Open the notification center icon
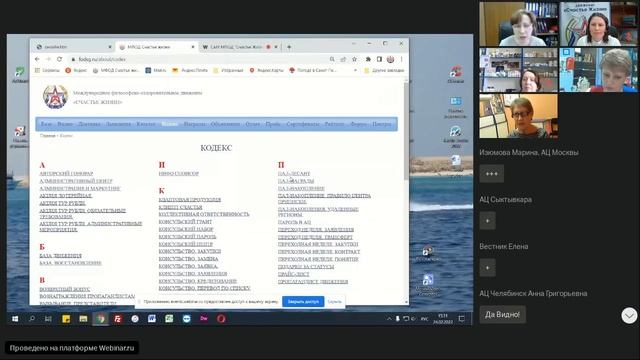The height and width of the screenshot is (360, 640). (x=462, y=319)
